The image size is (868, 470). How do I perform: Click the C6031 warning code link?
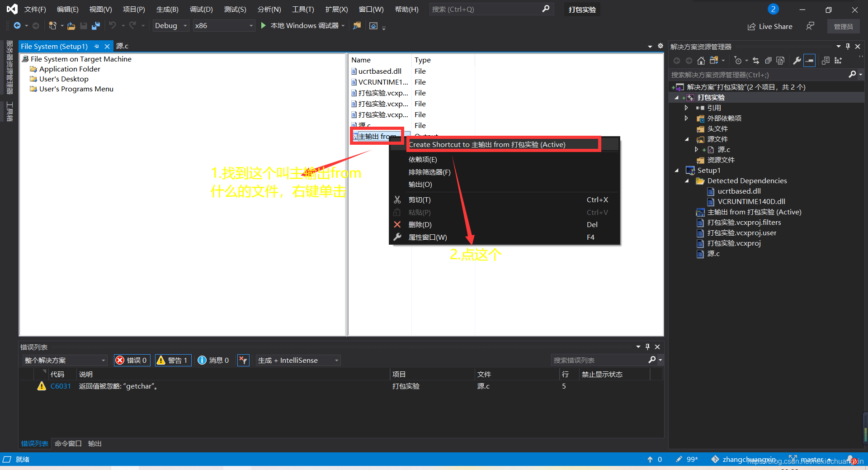61,386
